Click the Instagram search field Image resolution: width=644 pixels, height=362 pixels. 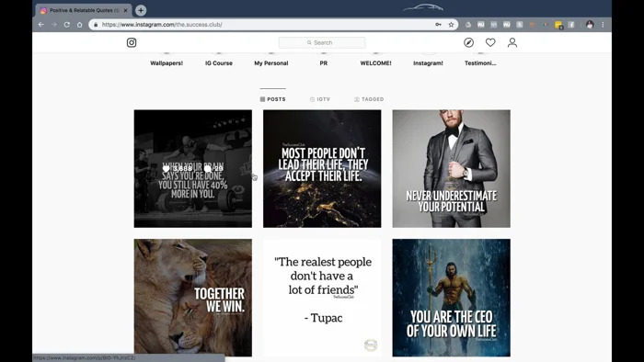(x=322, y=42)
